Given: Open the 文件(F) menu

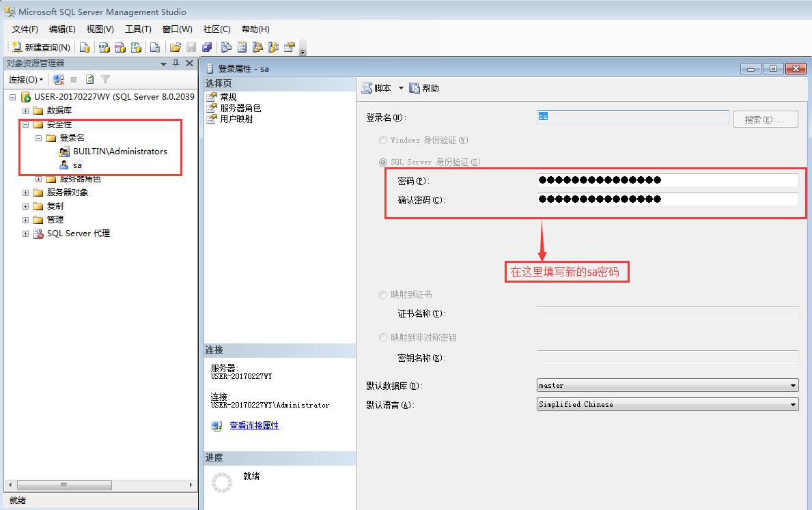Looking at the screenshot, I should tap(25, 29).
